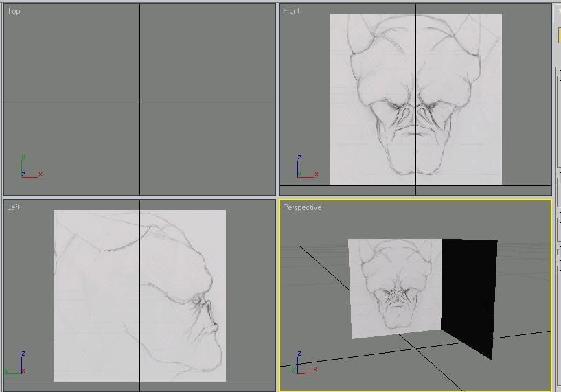The width and height of the screenshot is (561, 392).
Task: Open the Top viewport label menu
Action: click(14, 11)
